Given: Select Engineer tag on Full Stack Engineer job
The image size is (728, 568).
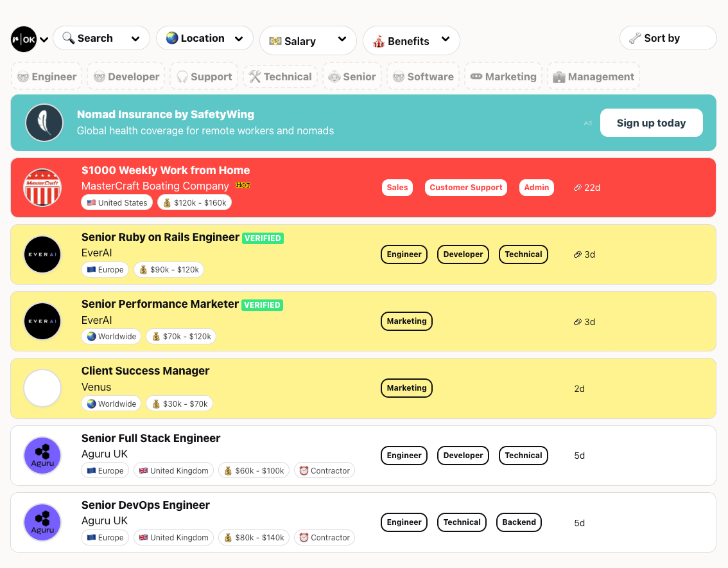Looking at the screenshot, I should click(x=404, y=456).
